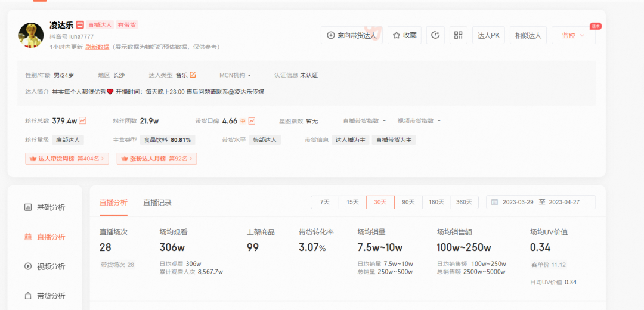The width and height of the screenshot is (644, 310).
Task: Select the 7天 time range option
Action: 324,203
